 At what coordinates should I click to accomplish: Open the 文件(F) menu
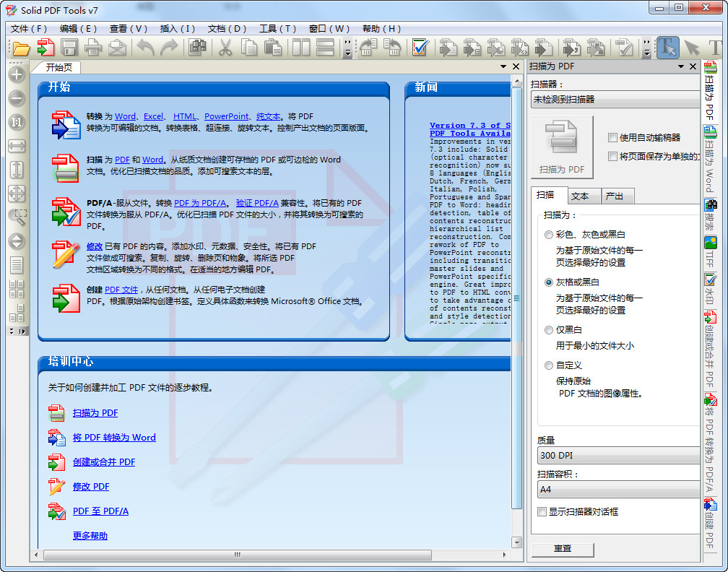click(x=29, y=29)
